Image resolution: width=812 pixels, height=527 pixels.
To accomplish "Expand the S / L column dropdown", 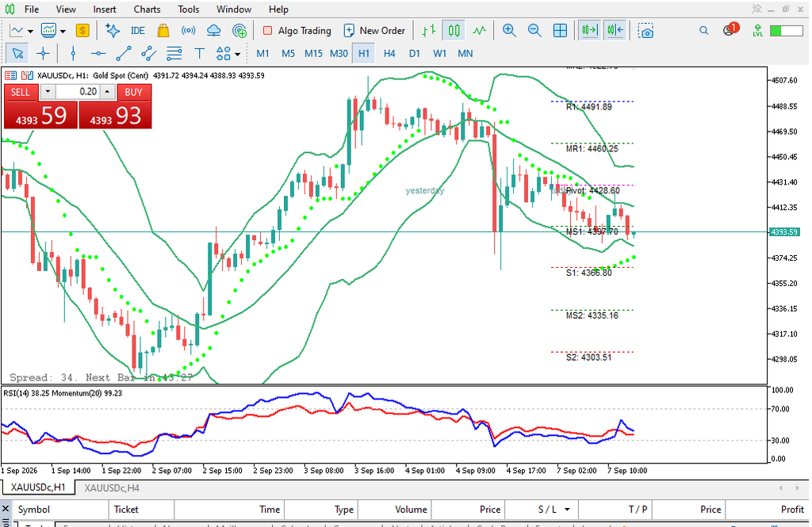I will (567, 510).
